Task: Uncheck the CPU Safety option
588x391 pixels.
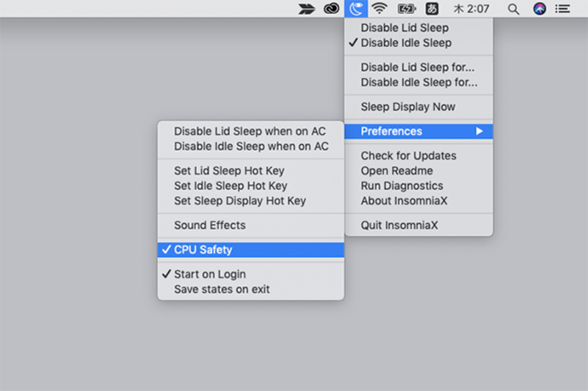Action: (x=203, y=250)
